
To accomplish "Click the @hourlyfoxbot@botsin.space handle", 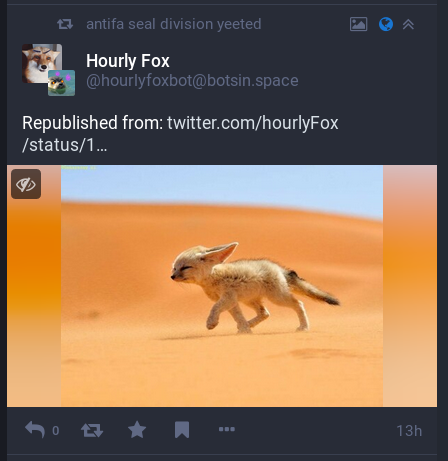I will [192, 81].
